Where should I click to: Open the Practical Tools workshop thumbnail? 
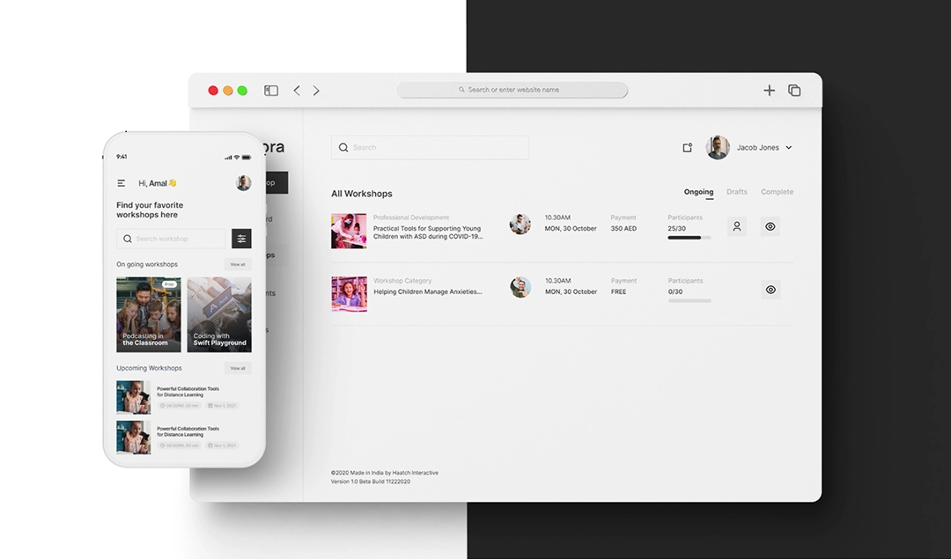coord(349,231)
